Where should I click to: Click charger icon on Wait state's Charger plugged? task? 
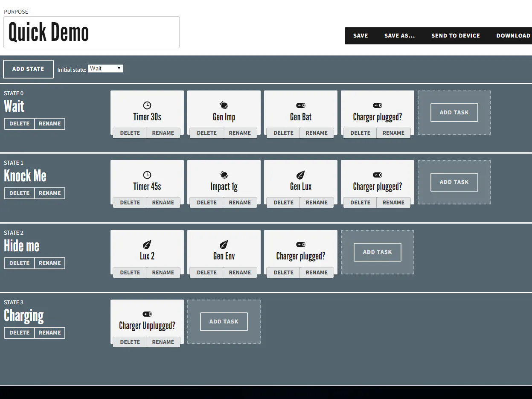click(x=377, y=105)
